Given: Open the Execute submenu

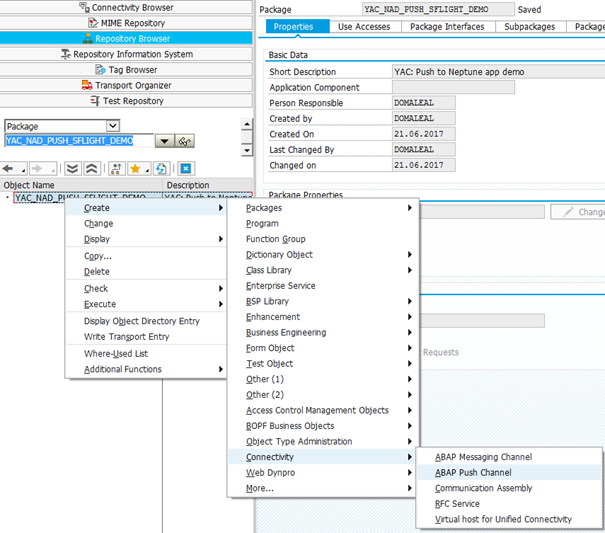Looking at the screenshot, I should [x=146, y=304].
